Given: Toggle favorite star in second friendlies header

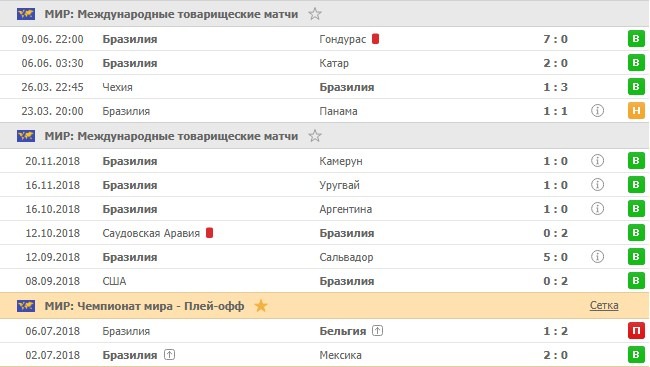Looking at the screenshot, I should click(x=315, y=136).
